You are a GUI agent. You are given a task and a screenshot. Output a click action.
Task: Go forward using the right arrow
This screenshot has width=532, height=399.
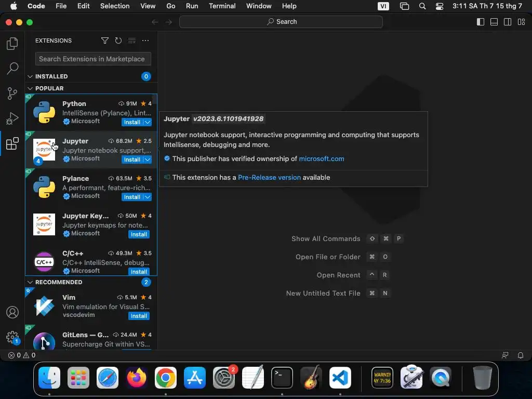click(x=168, y=22)
